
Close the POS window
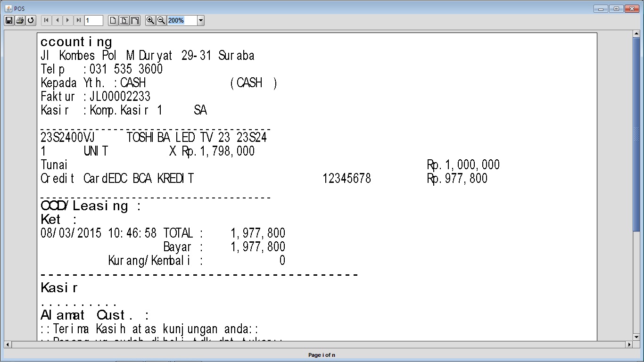(x=631, y=8)
